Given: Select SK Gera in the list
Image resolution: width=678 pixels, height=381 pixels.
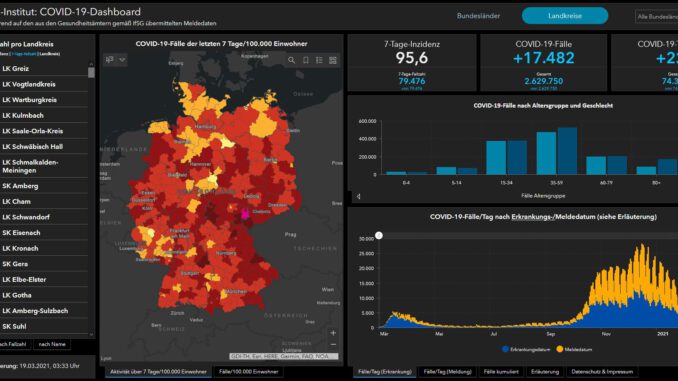Looking at the screenshot, I should [44, 264].
